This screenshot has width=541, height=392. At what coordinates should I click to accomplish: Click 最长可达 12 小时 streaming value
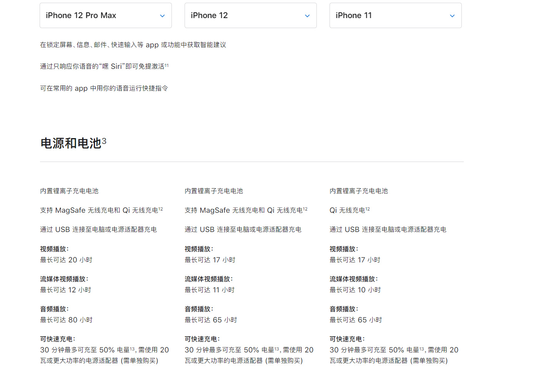66,290
